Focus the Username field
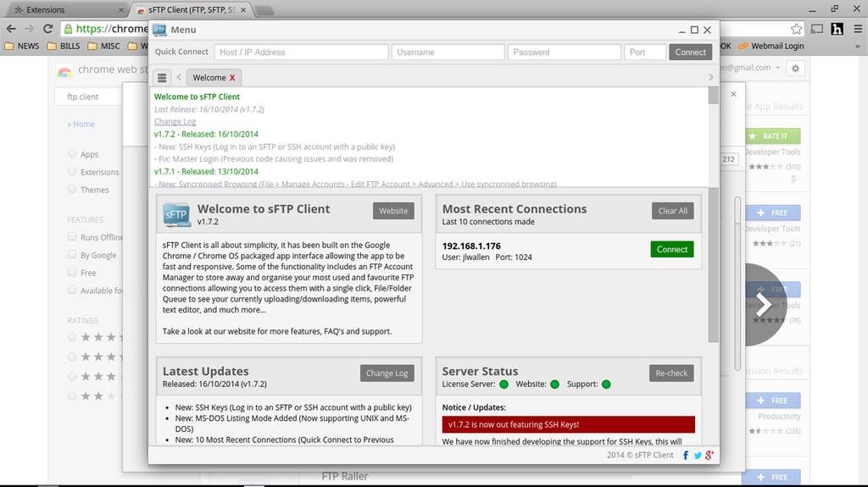The height and width of the screenshot is (487, 868). (448, 52)
